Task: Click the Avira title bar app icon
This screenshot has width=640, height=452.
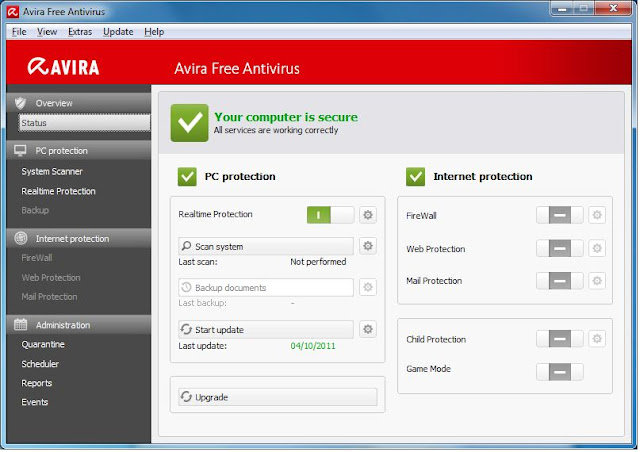Action: click(13, 12)
